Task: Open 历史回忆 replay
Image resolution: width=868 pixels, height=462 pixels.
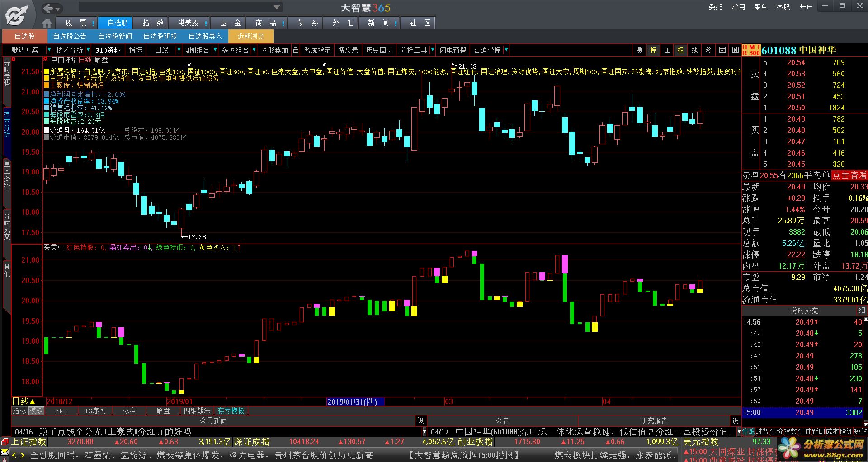Action: pos(379,50)
